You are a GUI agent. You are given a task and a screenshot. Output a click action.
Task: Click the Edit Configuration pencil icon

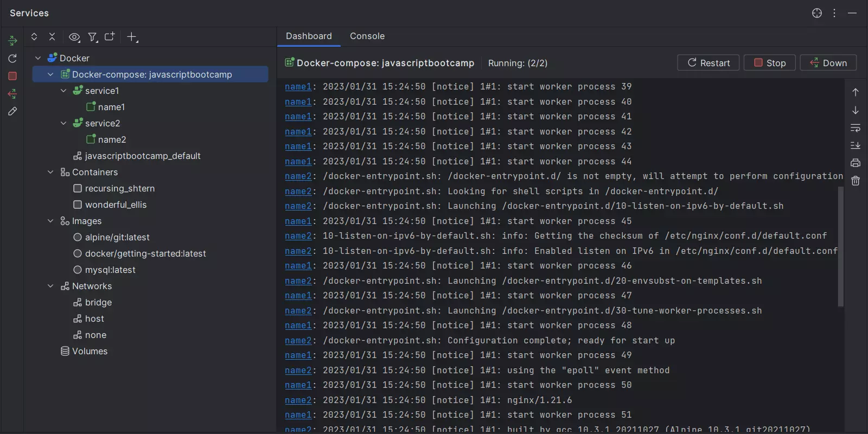[x=12, y=111]
